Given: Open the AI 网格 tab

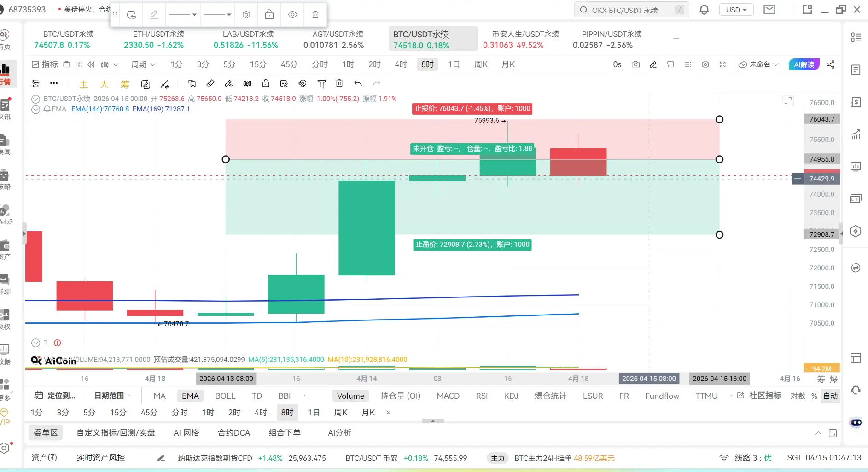Looking at the screenshot, I should click(x=186, y=433).
